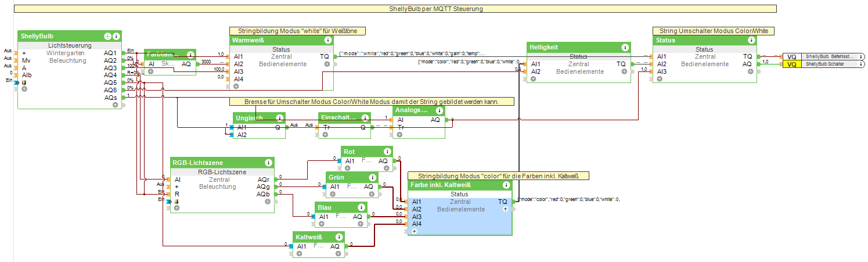Screen dimensions: 868x262
Task: Click AI2 input on Ungleich block
Action: click(242, 135)
